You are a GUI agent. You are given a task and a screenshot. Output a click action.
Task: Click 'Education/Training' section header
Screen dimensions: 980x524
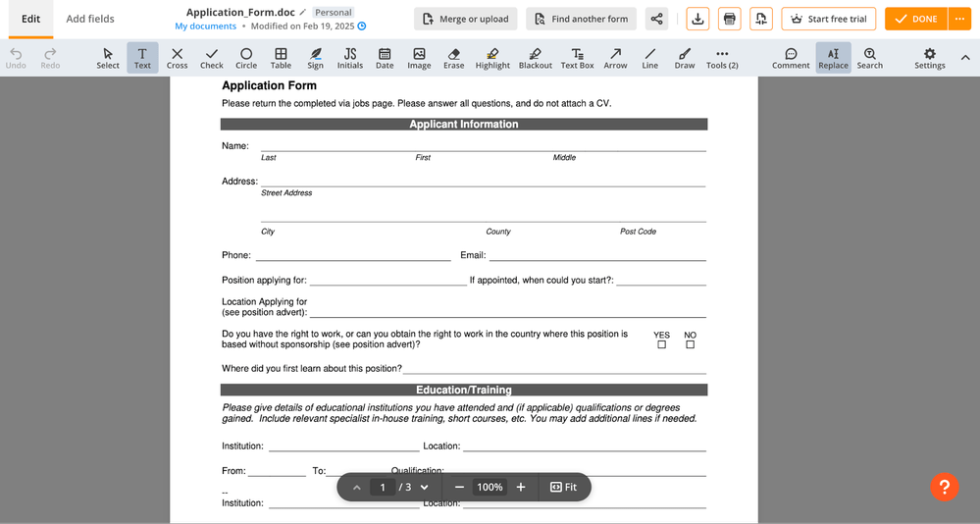coord(464,390)
